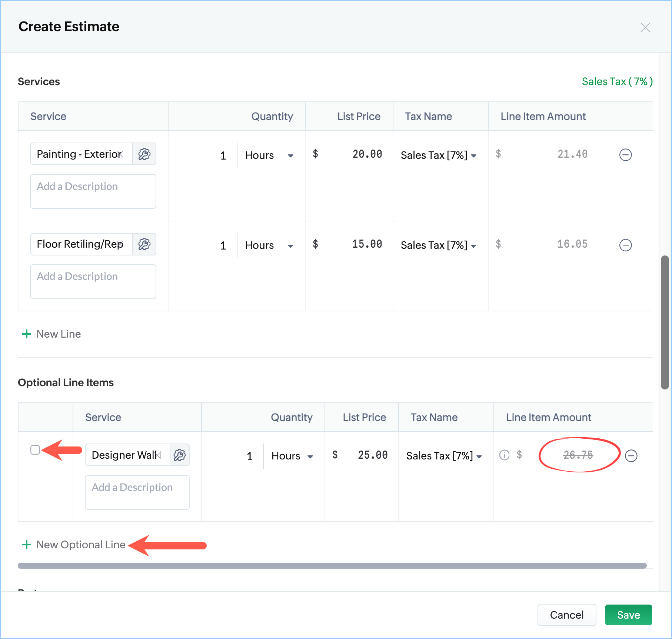This screenshot has width=672, height=639.
Task: Remove the Floor Retiling line item
Action: click(625, 245)
